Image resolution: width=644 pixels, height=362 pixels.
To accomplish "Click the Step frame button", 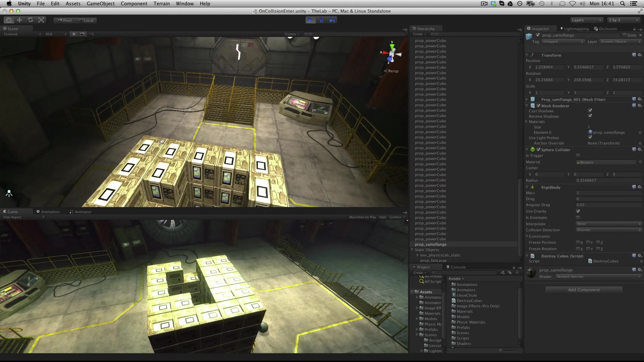I will 332,20.
